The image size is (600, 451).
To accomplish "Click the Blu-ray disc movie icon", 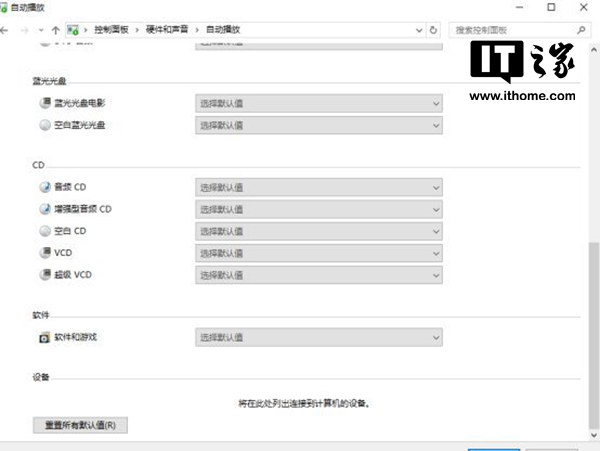I will point(44,103).
